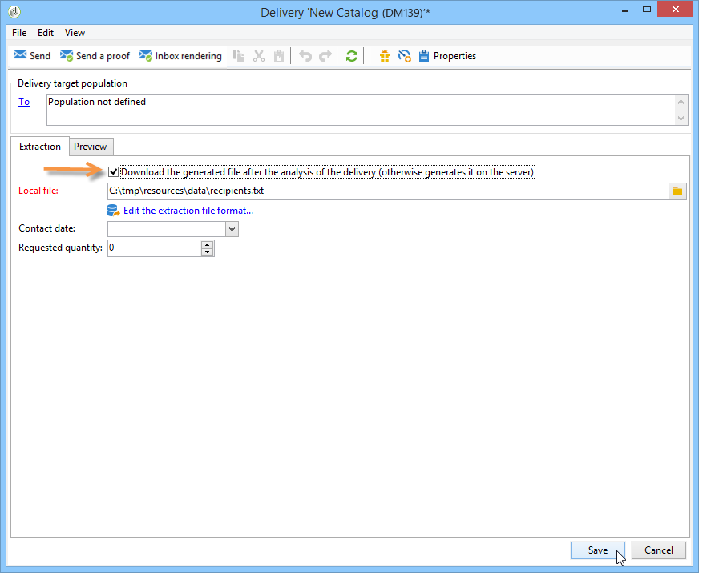Switch to the Preview tab

[91, 147]
